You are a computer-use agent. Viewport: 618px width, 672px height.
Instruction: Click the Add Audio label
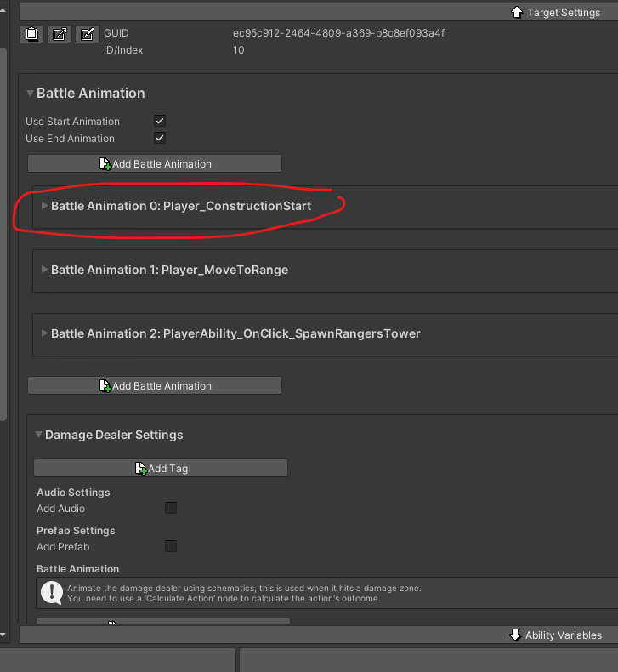61,509
